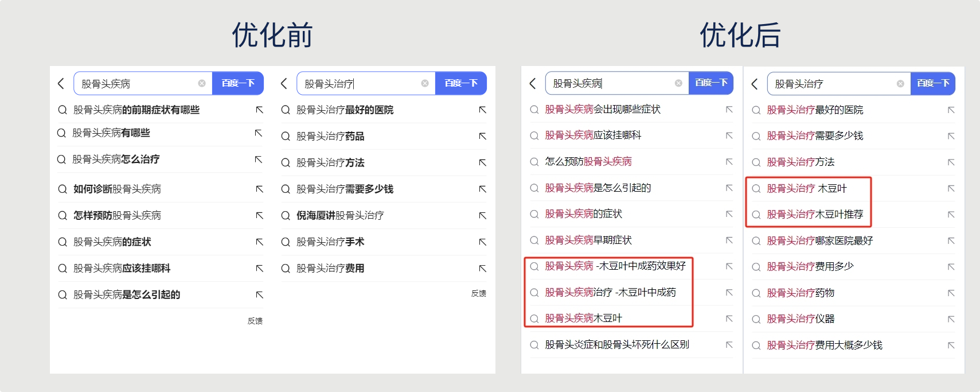Click 百度一下 button next to 股骨头治疗 in 优化前
The width and height of the screenshot is (980, 392).
pos(461,83)
